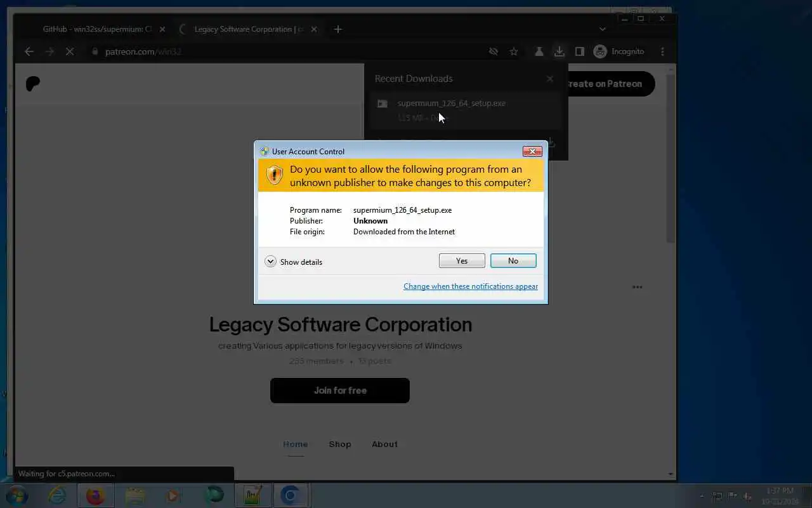Viewport: 812px width, 508px height.
Task: Open the Chrome Labs flask icon
Action: [539, 51]
